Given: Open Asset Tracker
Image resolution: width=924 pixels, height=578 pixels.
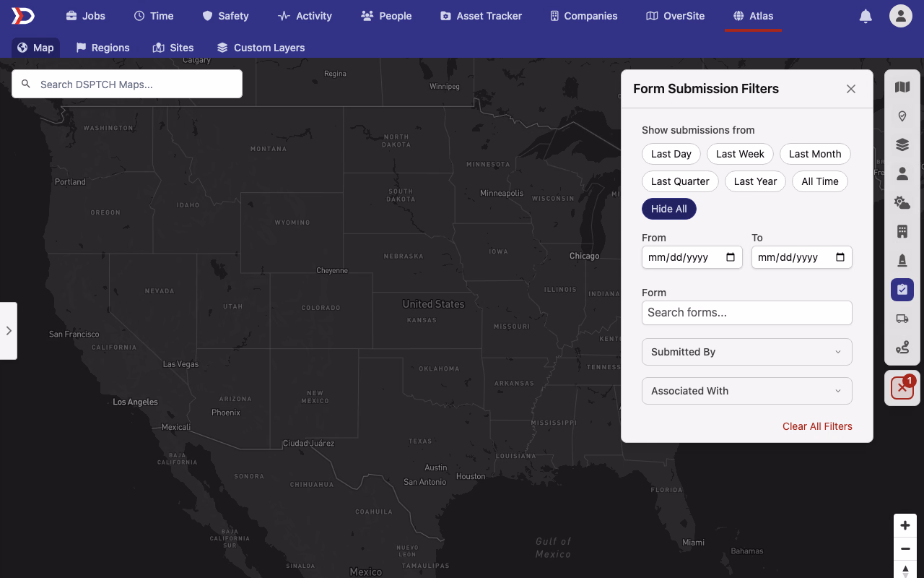Looking at the screenshot, I should point(481,16).
